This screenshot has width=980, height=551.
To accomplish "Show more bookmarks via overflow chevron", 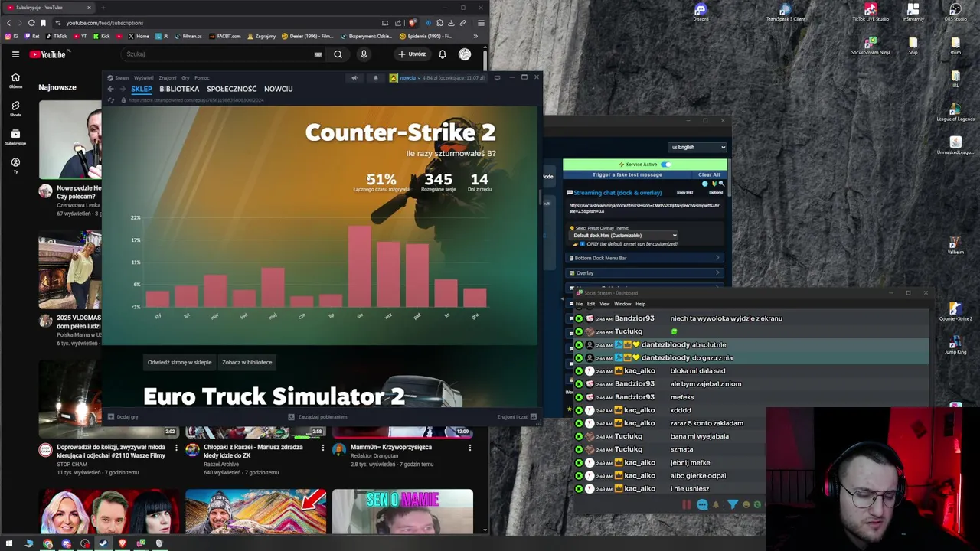I will pyautogui.click(x=475, y=36).
